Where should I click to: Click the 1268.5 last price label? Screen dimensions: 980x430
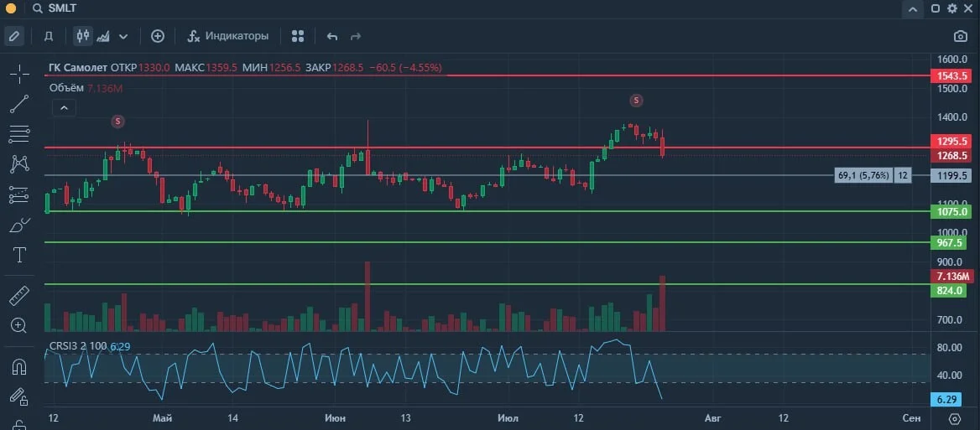tap(951, 155)
